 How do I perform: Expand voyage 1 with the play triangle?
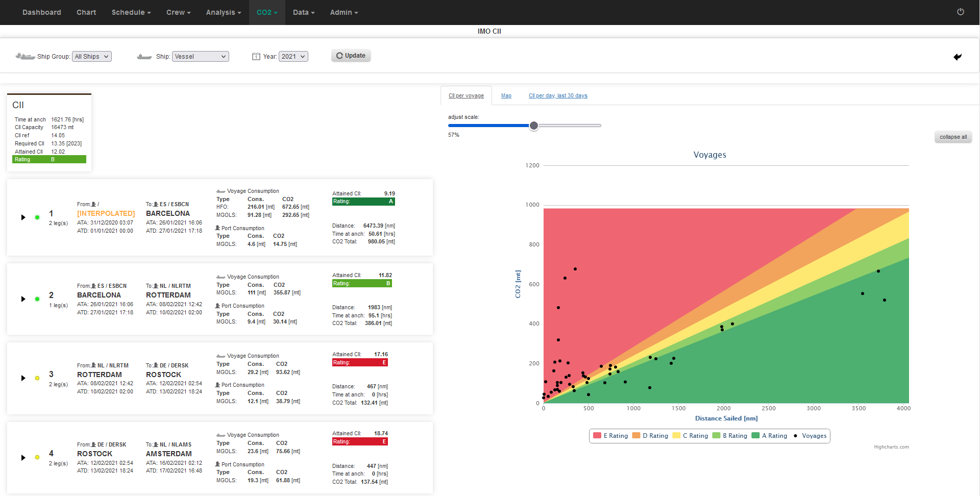(x=22, y=217)
